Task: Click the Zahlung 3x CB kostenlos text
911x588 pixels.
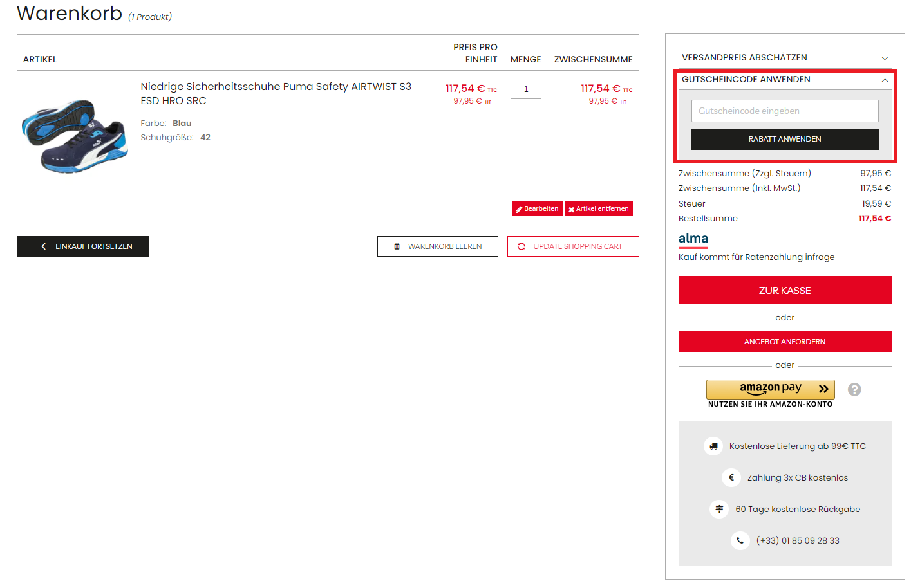Action: pyautogui.click(x=798, y=477)
